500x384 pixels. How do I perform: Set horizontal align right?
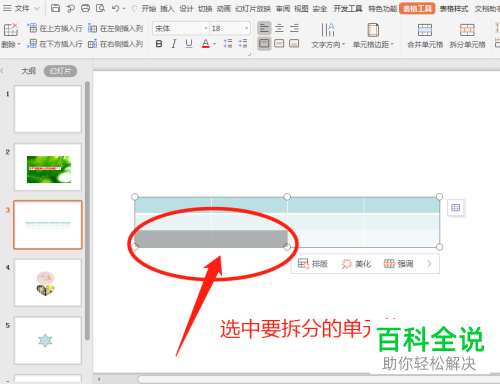pos(294,29)
